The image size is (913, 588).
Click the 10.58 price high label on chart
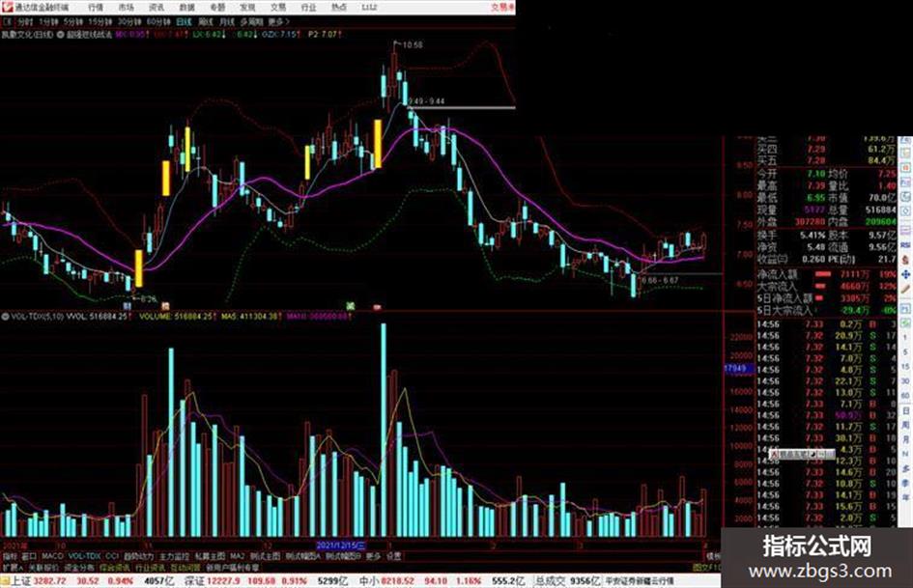click(413, 44)
